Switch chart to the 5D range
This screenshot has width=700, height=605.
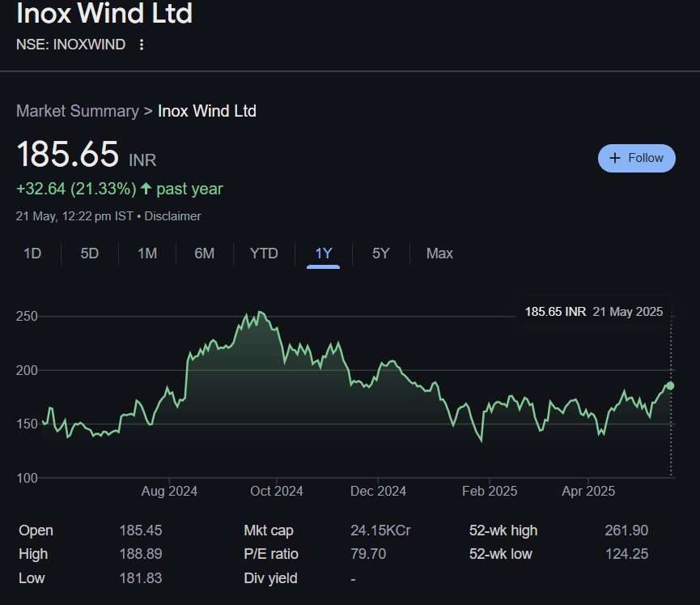click(x=89, y=254)
